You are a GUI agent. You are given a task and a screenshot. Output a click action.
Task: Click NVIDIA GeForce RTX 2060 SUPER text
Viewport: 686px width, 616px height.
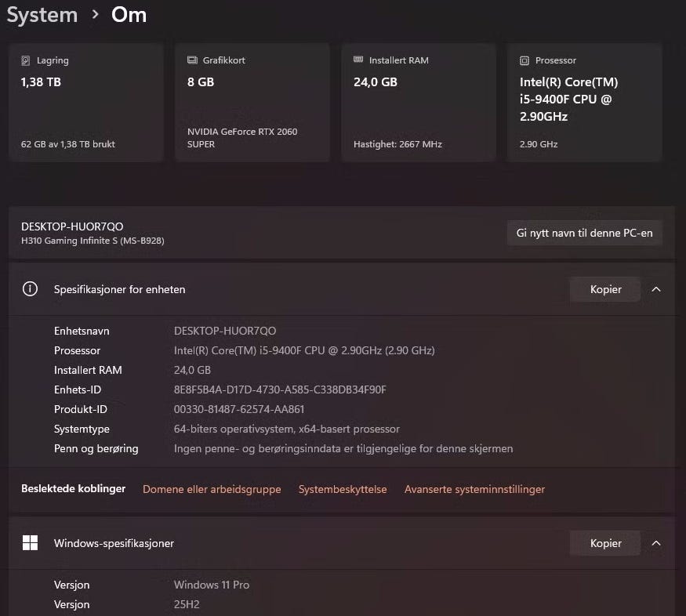[242, 138]
